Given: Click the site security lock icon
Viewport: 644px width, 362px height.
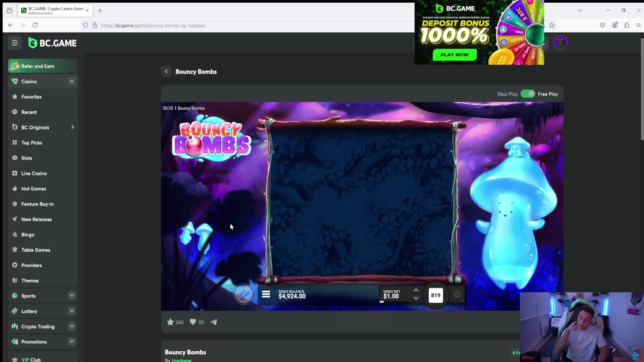Looking at the screenshot, I should tap(95, 25).
